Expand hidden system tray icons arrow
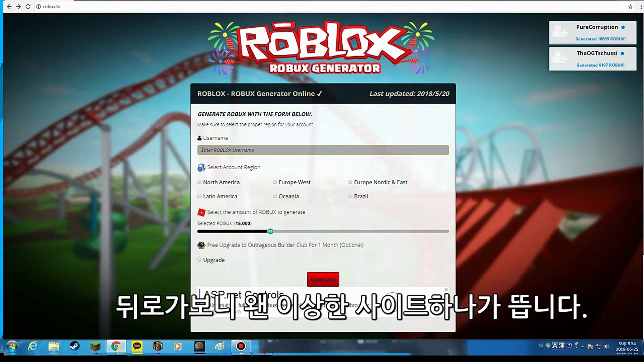644x362 pixels. tap(583, 346)
